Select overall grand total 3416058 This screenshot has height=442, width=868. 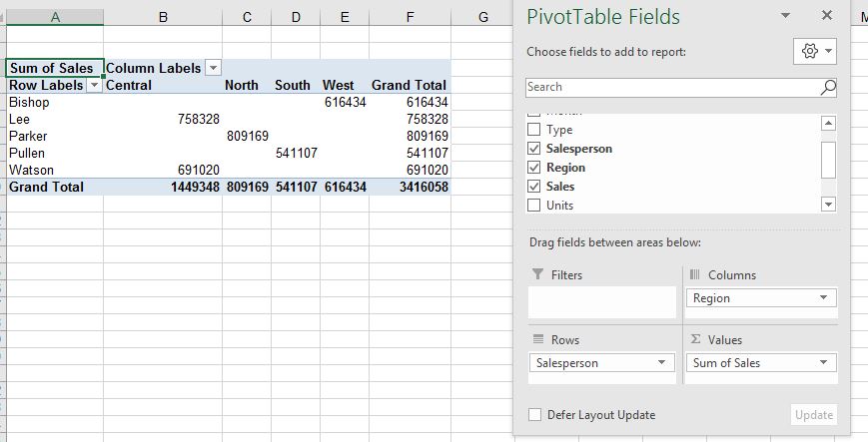[410, 187]
